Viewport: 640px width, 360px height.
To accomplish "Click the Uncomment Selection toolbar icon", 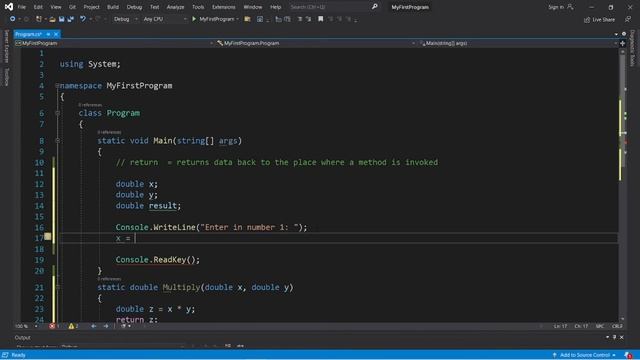I will click(308, 19).
